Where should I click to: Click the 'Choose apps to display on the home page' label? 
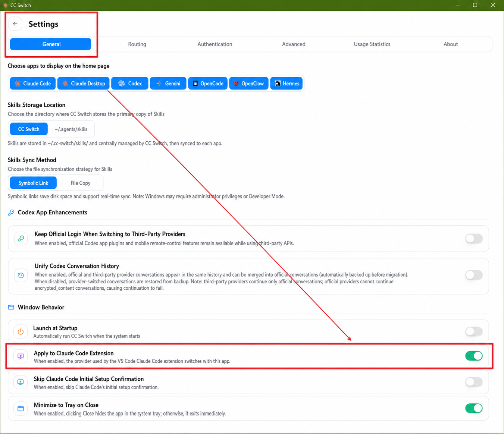(59, 66)
